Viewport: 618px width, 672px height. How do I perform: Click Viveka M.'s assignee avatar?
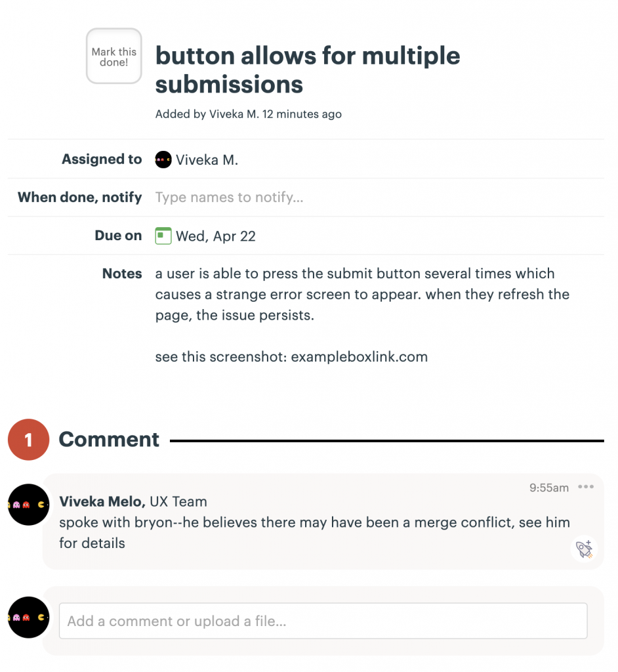pos(163,159)
